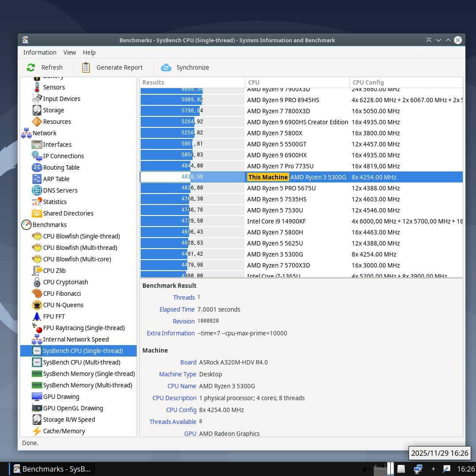Select the GPU Drawing benchmark icon
This screenshot has width=476, height=476.
pos(37,397)
